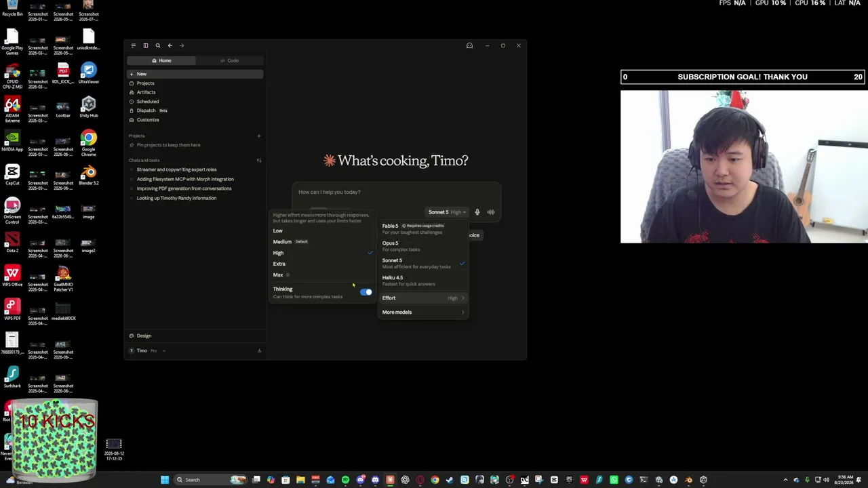
Task: Start voice mode with the waveform icon
Action: click(491, 212)
